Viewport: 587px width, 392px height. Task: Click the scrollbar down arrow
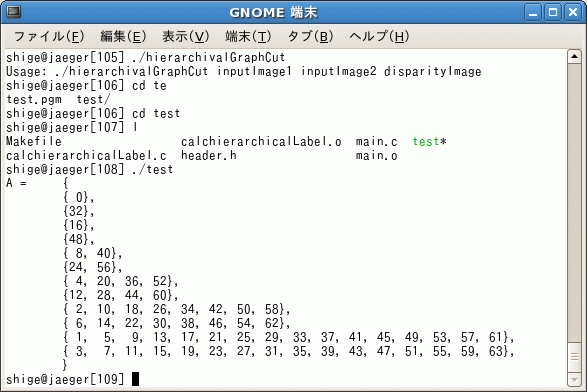coord(574,379)
